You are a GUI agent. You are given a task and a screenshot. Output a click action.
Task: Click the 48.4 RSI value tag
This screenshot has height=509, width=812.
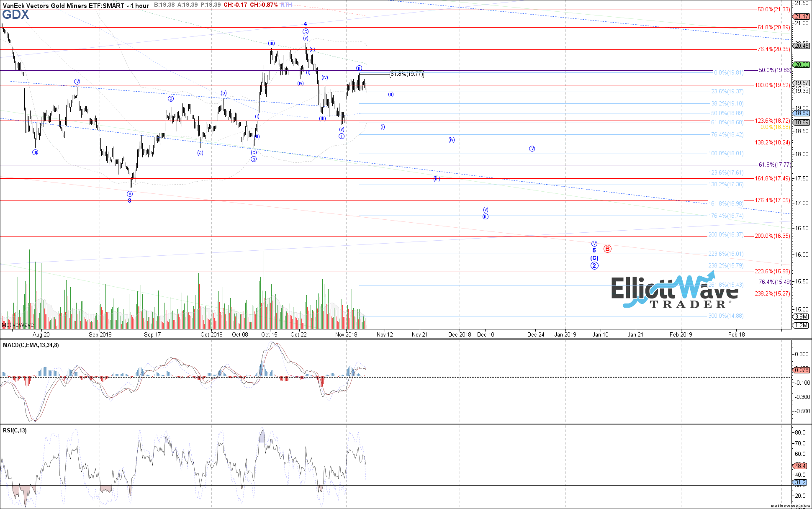point(800,466)
